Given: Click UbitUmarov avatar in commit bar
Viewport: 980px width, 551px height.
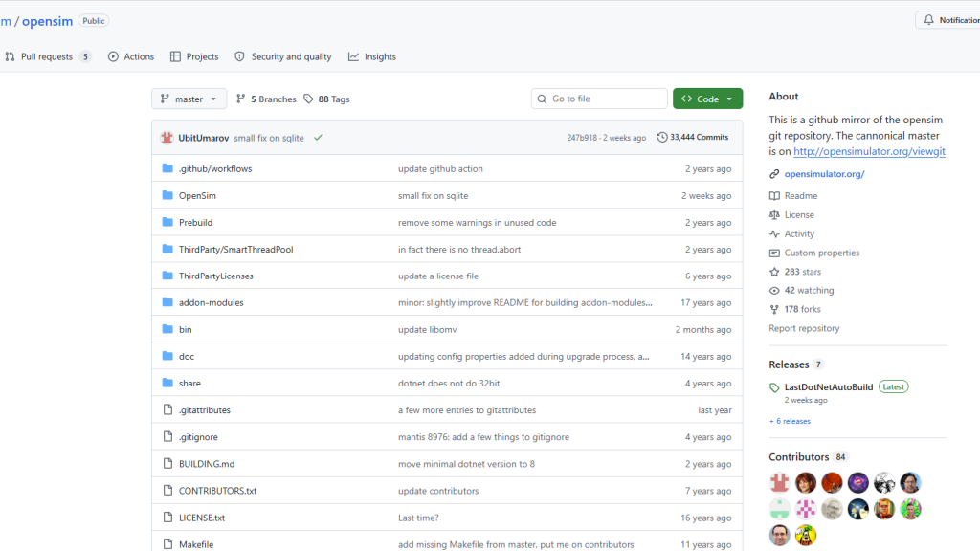Looking at the screenshot, I should 167,138.
